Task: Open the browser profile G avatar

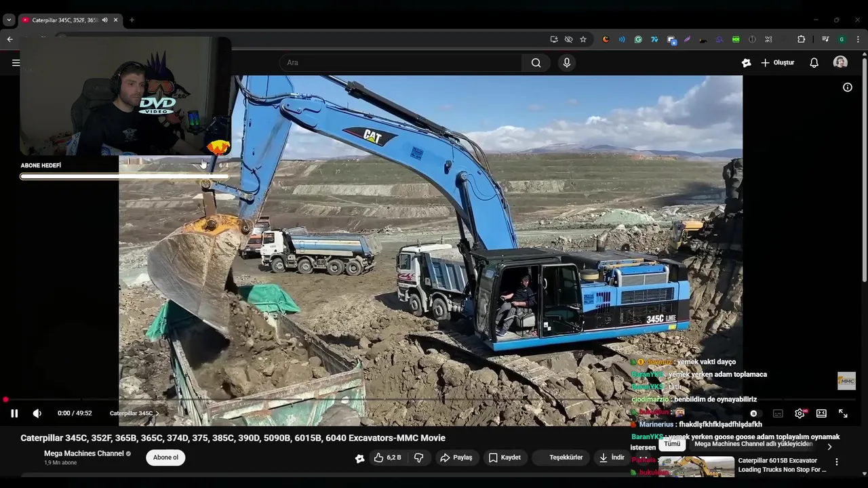Action: click(842, 39)
